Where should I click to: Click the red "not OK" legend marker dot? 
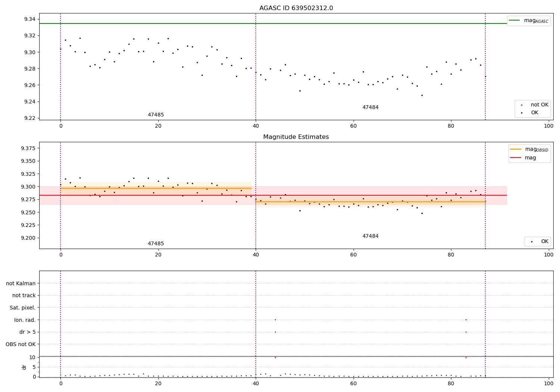(522, 105)
